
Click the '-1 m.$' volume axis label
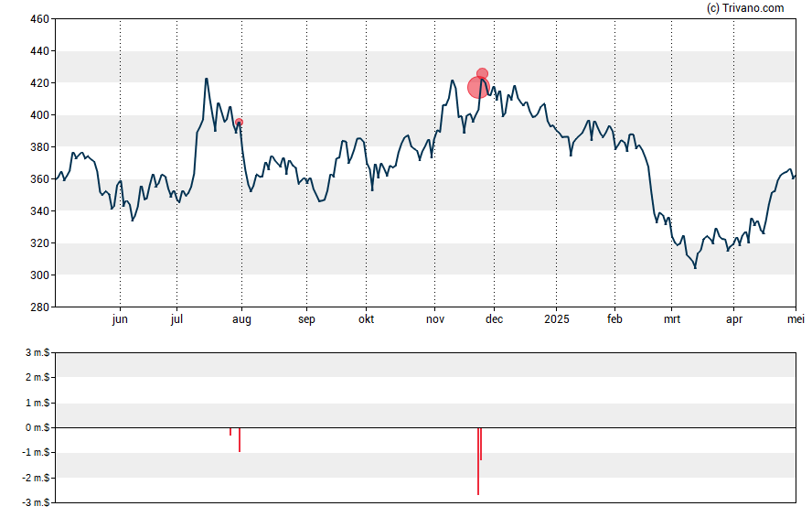36,452
